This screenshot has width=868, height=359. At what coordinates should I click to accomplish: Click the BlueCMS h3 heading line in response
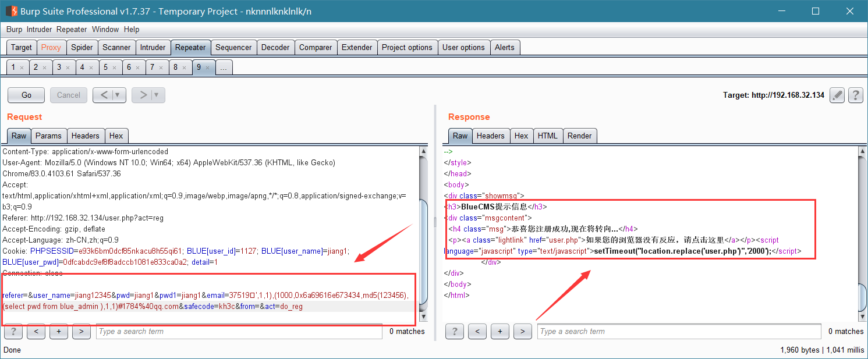(x=495, y=207)
